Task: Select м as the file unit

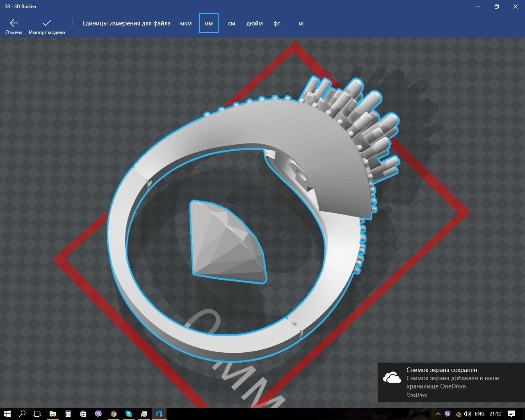Action: 301,23
